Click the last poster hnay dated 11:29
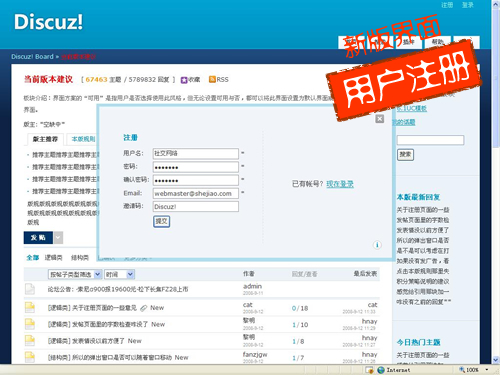500x375 pixels. click(x=369, y=321)
